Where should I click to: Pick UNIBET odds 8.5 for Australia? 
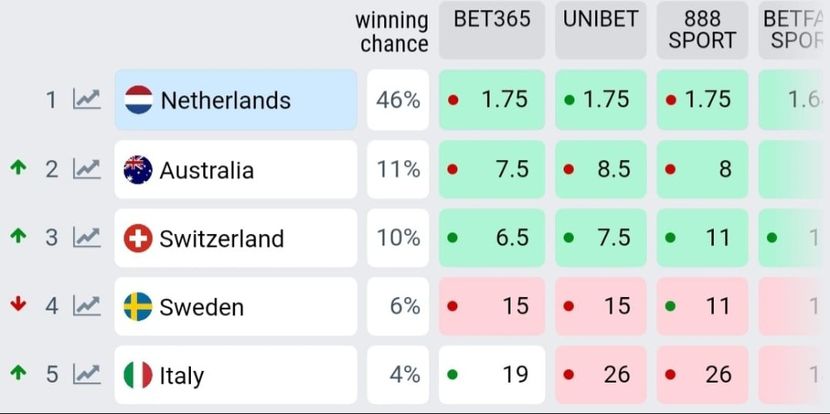pyautogui.click(x=601, y=169)
